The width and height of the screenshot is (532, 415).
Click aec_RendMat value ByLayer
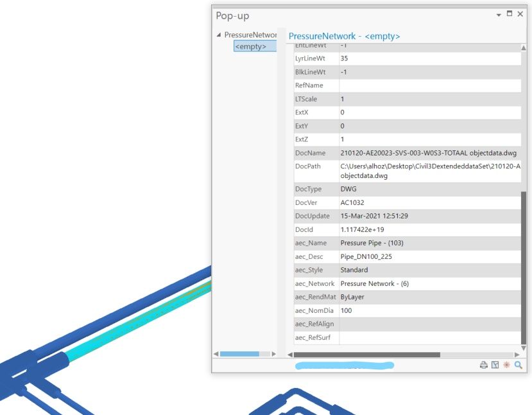click(352, 297)
